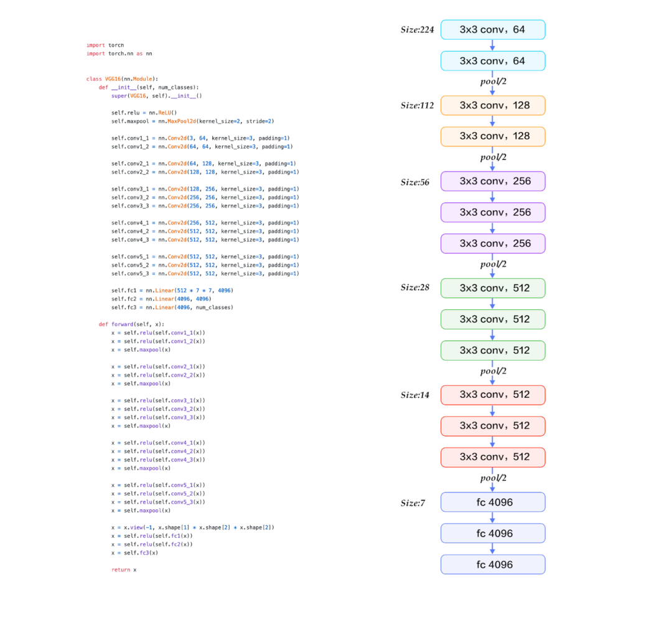
Task: Click the first green 3x3 conv, 512 block
Action: tap(493, 288)
